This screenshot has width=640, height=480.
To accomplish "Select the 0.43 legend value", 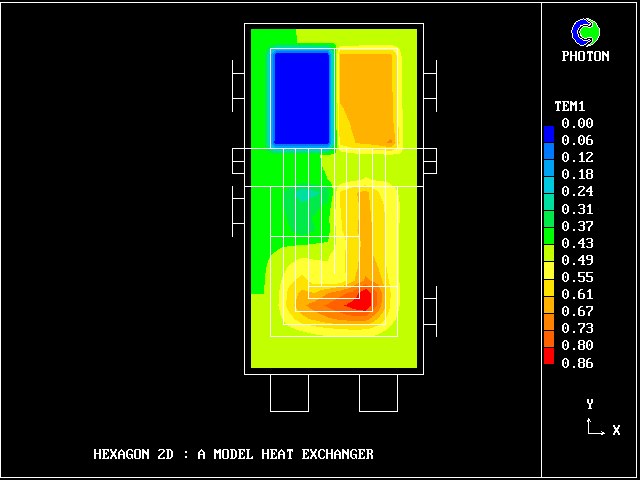I will pos(577,243).
